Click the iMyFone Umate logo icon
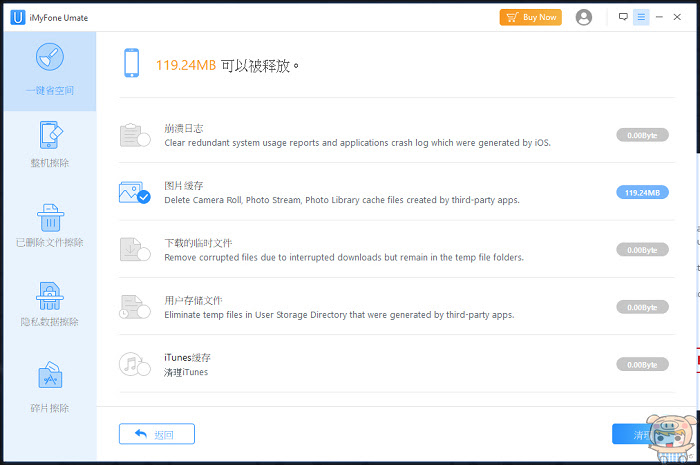The image size is (700, 465). tap(18, 18)
